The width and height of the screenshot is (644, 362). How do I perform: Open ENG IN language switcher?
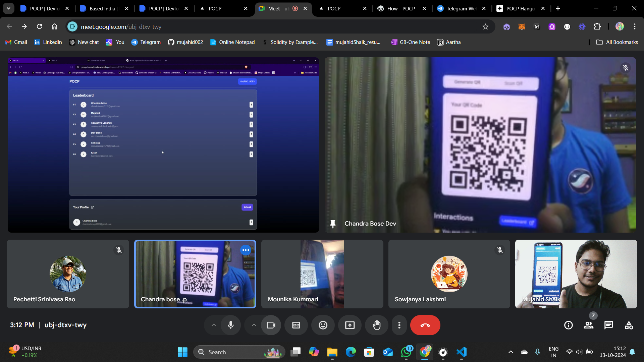pyautogui.click(x=554, y=352)
